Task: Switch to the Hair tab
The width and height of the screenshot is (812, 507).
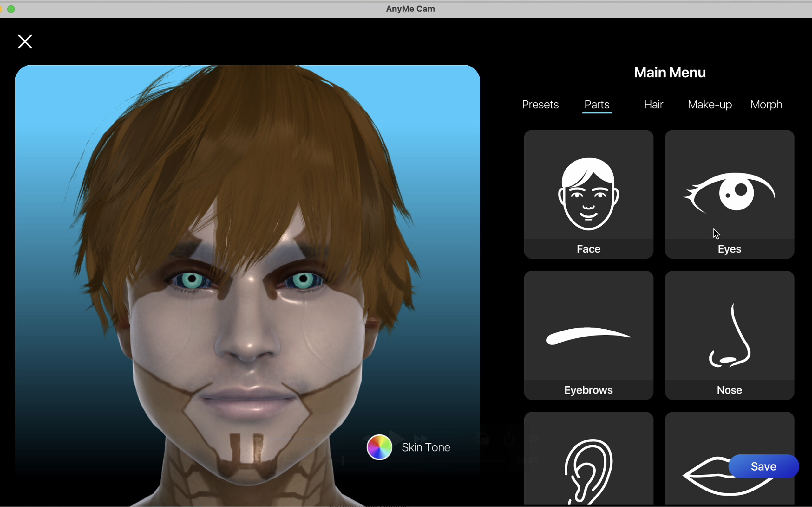Action: pos(653,104)
